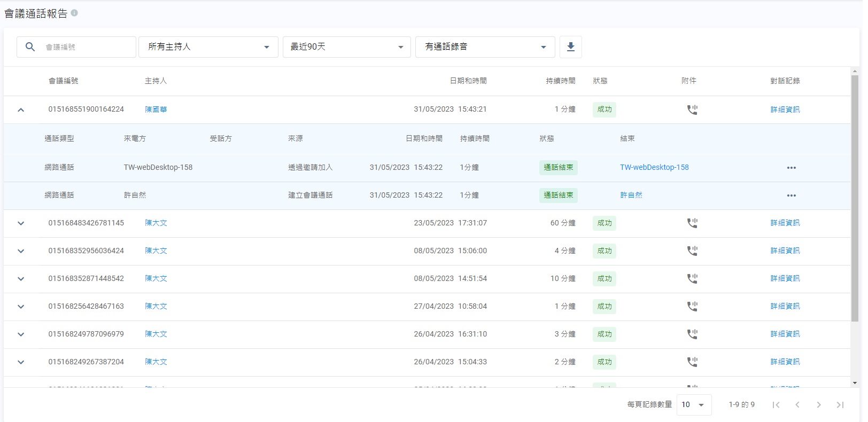Expand meeting row 015168256428467163
Screen dimensions: 868x422
point(21,307)
